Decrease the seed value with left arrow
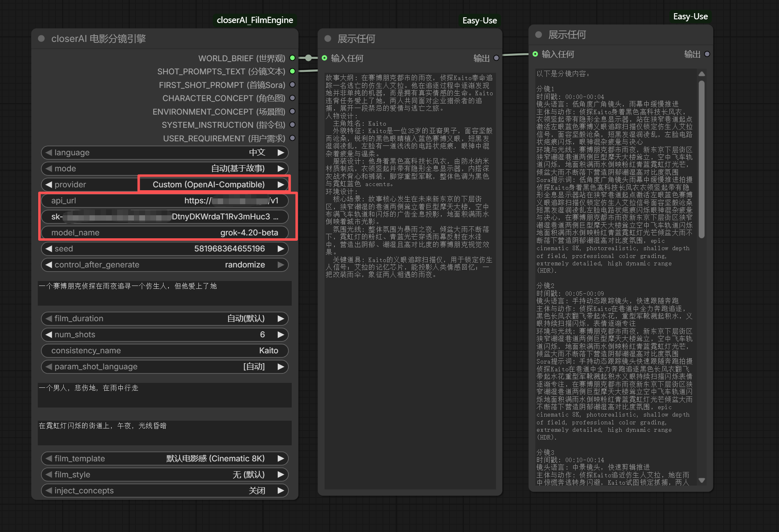This screenshot has height=532, width=779. [49, 249]
